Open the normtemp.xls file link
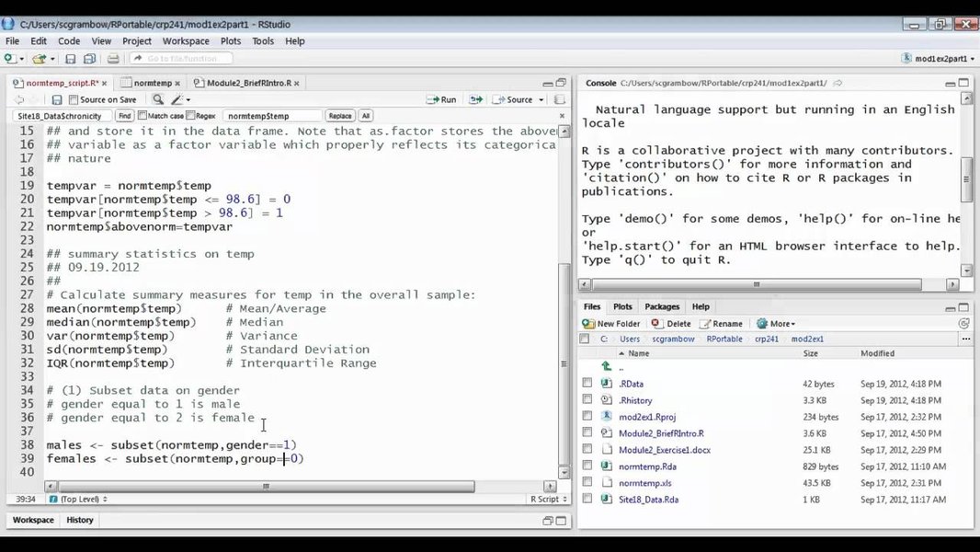The height and width of the screenshot is (552, 980). point(645,483)
